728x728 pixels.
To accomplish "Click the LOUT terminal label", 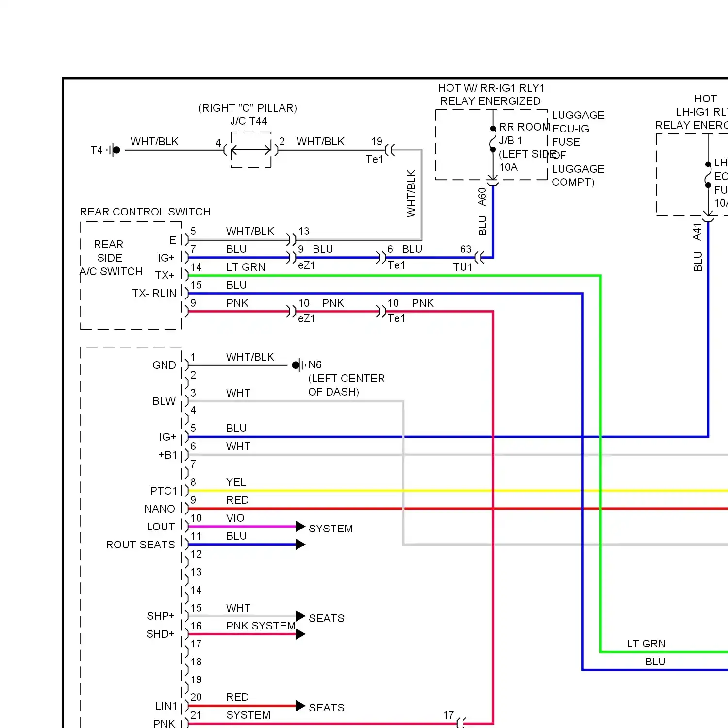I will click(161, 527).
